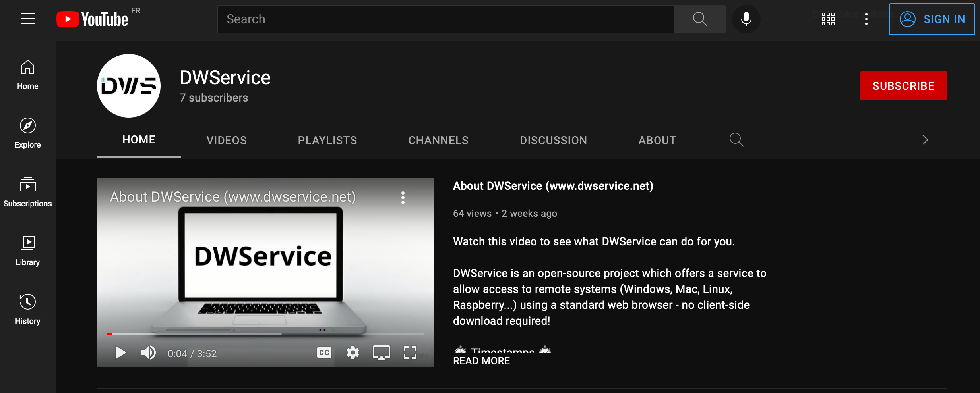
Task: Click the DWService channel avatar
Action: pyautogui.click(x=129, y=86)
